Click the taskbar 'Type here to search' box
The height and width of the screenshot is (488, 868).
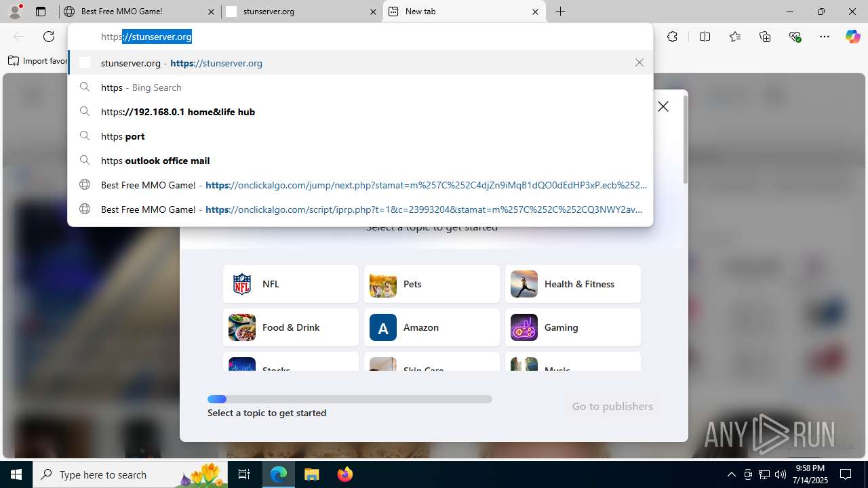130,474
